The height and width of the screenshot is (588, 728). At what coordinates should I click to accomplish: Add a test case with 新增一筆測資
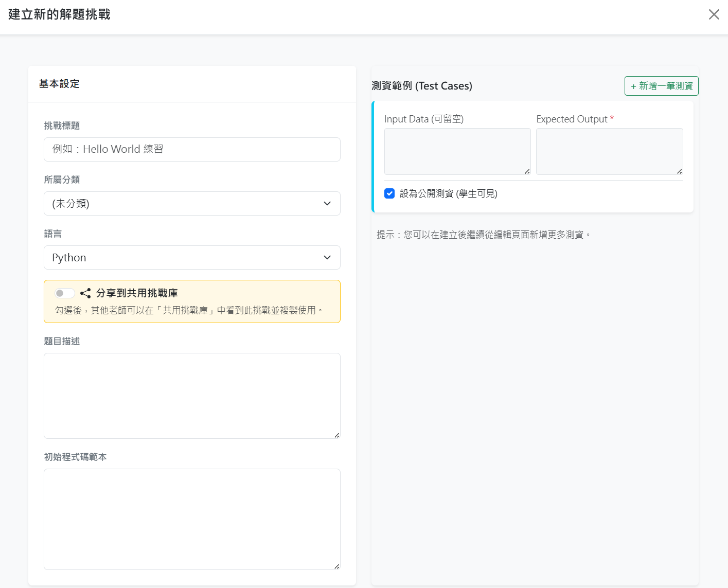(661, 86)
